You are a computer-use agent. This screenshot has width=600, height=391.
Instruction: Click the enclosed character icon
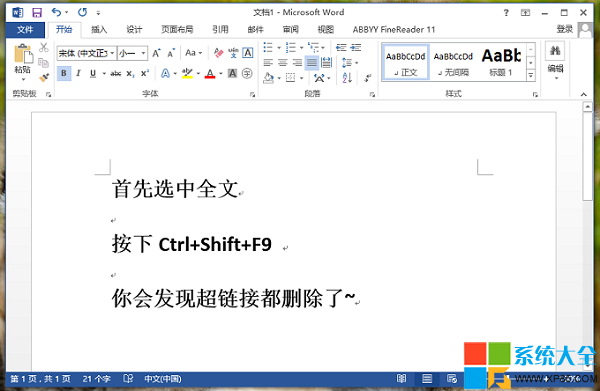247,73
